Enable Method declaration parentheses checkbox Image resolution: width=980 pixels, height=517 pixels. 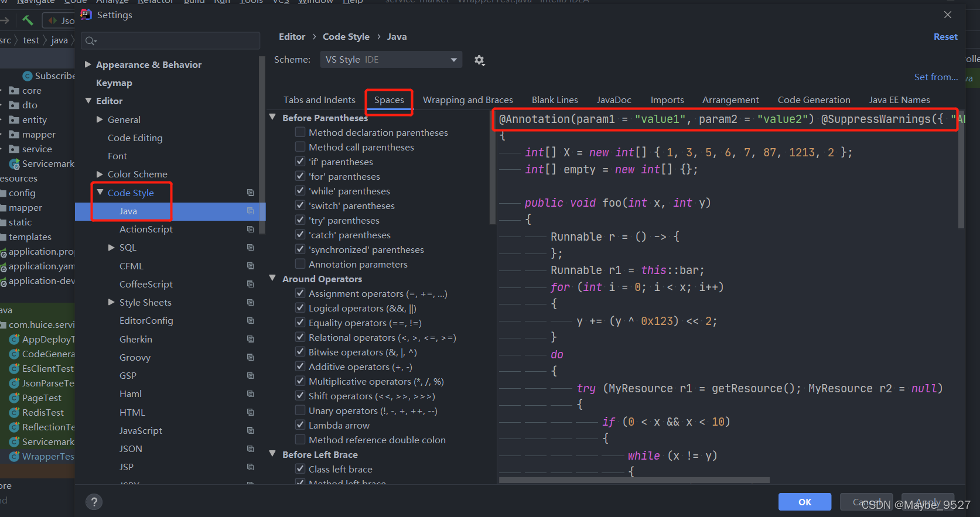pyautogui.click(x=300, y=132)
